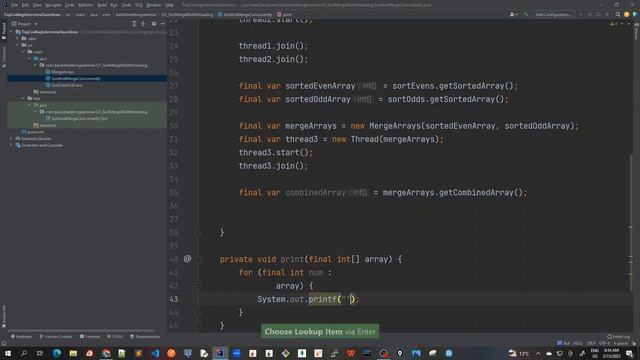This screenshot has width=640, height=360.
Task: Open the Problems tool window
Action: tap(21, 337)
